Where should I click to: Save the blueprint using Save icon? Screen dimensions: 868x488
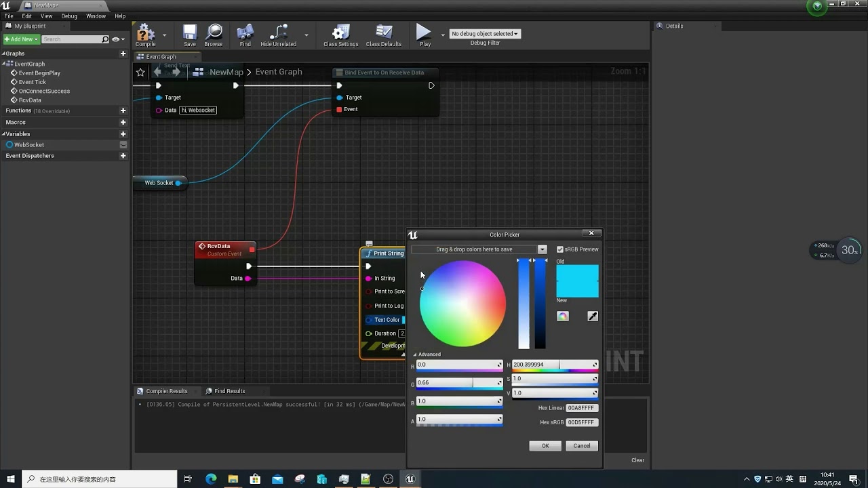190,33
